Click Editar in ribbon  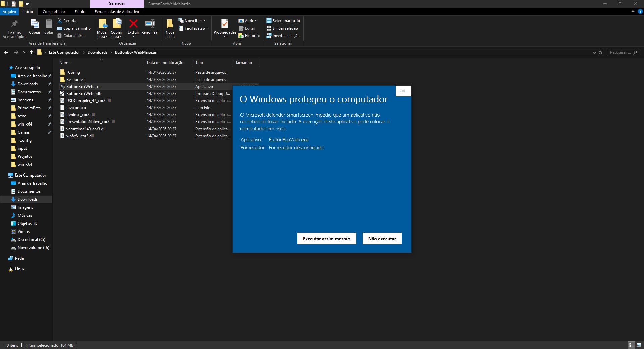(247, 28)
